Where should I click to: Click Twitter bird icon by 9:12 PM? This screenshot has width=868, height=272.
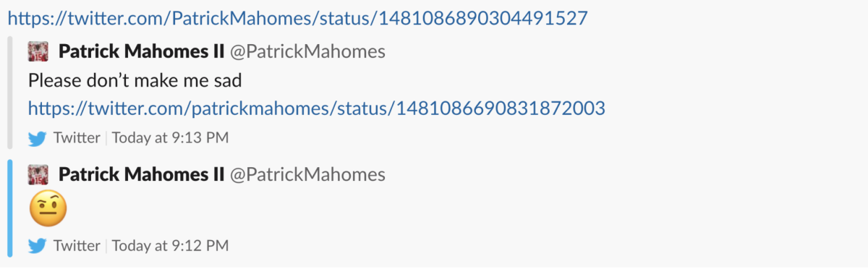(x=38, y=247)
